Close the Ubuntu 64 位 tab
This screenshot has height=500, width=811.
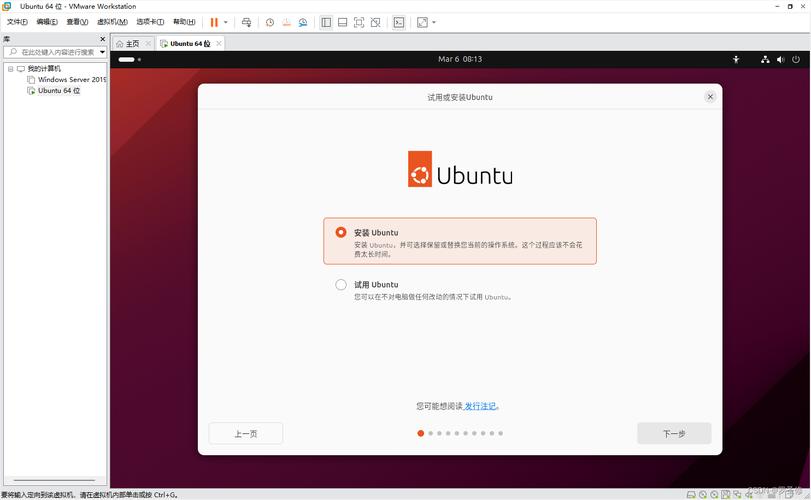point(219,44)
